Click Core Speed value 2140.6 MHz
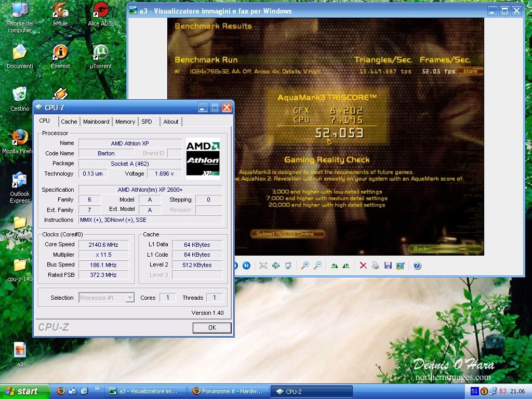 (x=104, y=245)
